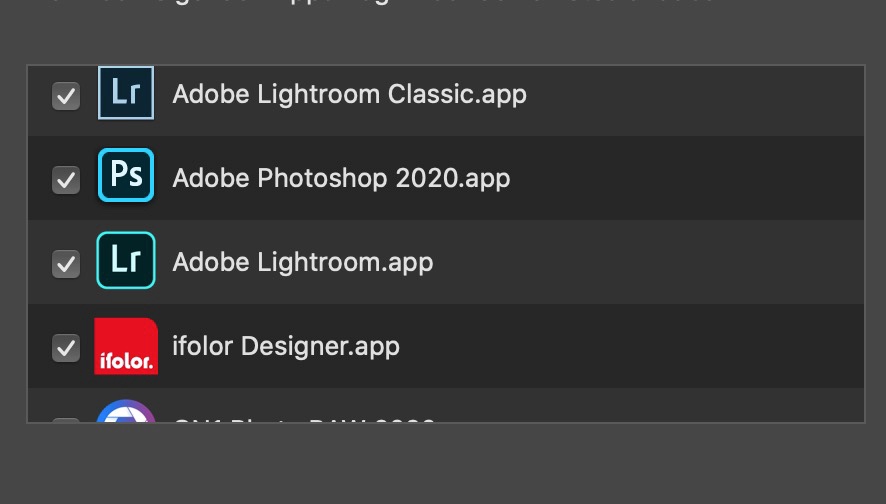
Task: Click the Photoshop 2020 Ps icon
Action: click(x=126, y=176)
